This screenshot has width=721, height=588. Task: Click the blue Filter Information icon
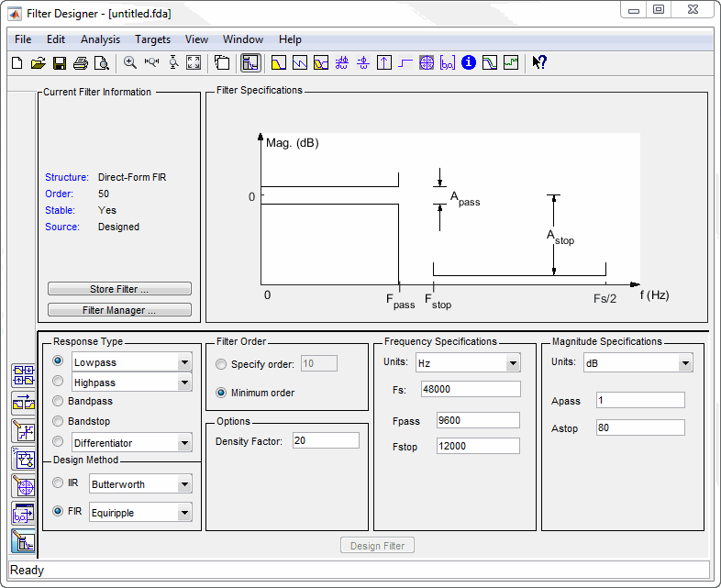pyautogui.click(x=469, y=63)
